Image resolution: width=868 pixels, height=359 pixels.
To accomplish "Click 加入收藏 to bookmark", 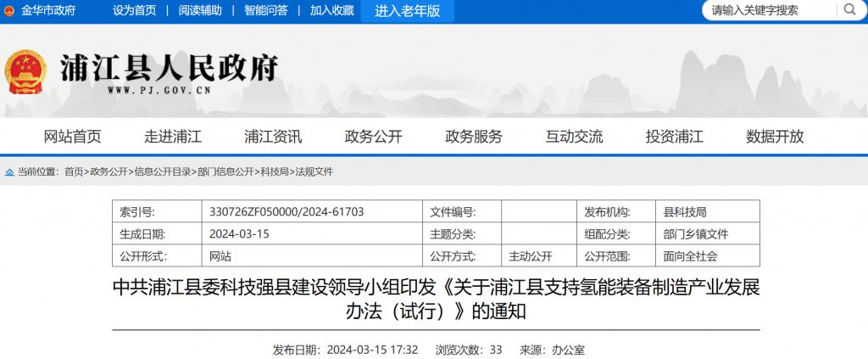I will click(x=331, y=10).
